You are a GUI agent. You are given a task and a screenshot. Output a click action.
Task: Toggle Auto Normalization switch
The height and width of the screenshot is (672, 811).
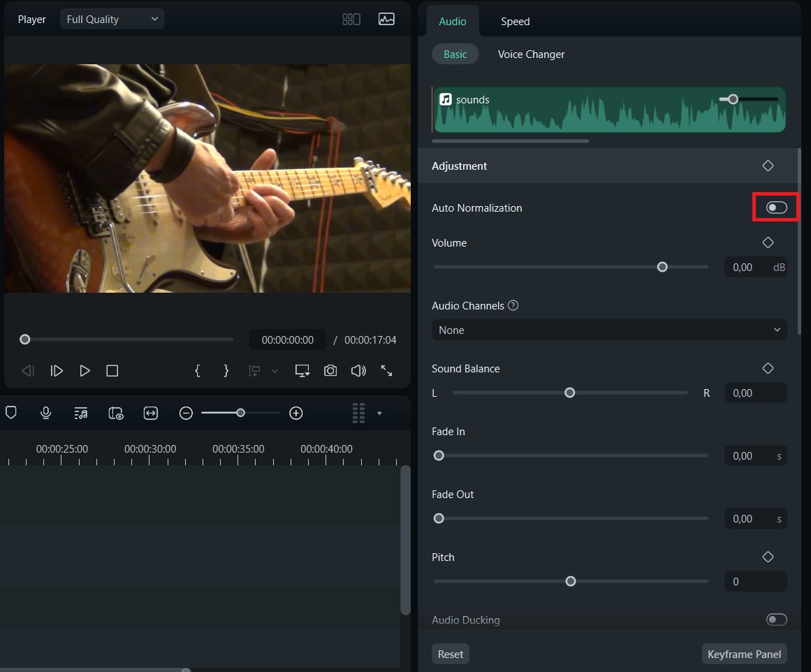776,207
